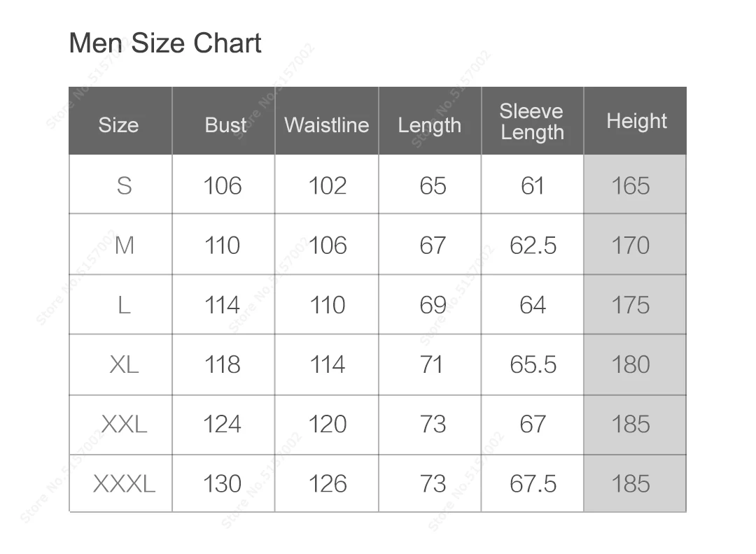The image size is (756, 554).
Task: Click the L size row label
Action: [124, 305]
